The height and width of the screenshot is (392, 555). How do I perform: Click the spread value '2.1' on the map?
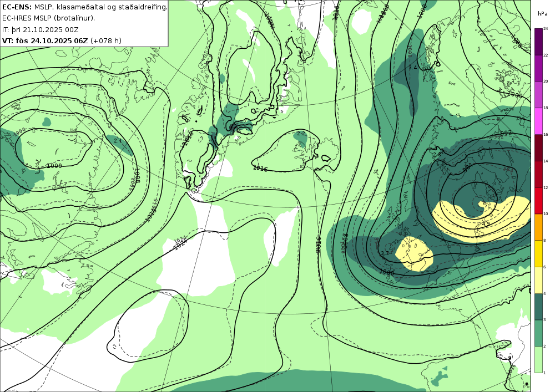tap(118, 141)
